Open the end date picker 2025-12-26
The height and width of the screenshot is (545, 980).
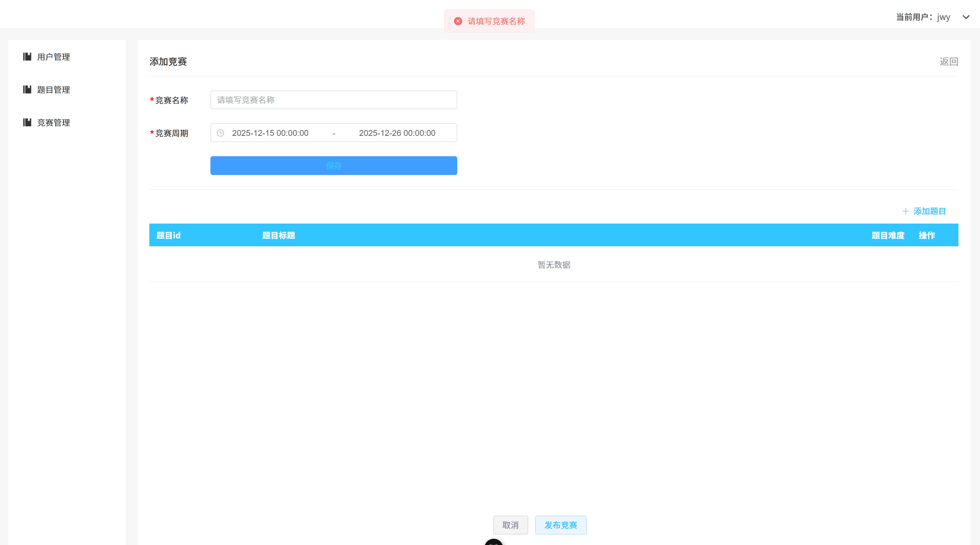click(x=397, y=133)
